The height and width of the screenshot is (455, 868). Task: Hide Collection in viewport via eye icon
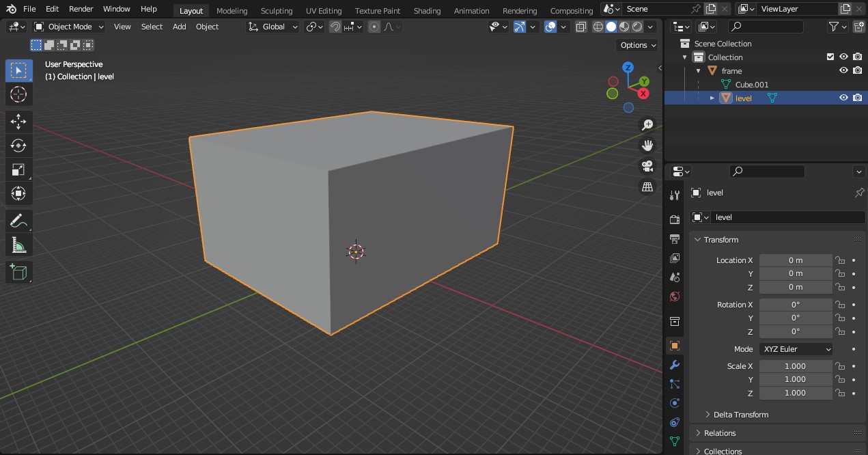point(844,57)
